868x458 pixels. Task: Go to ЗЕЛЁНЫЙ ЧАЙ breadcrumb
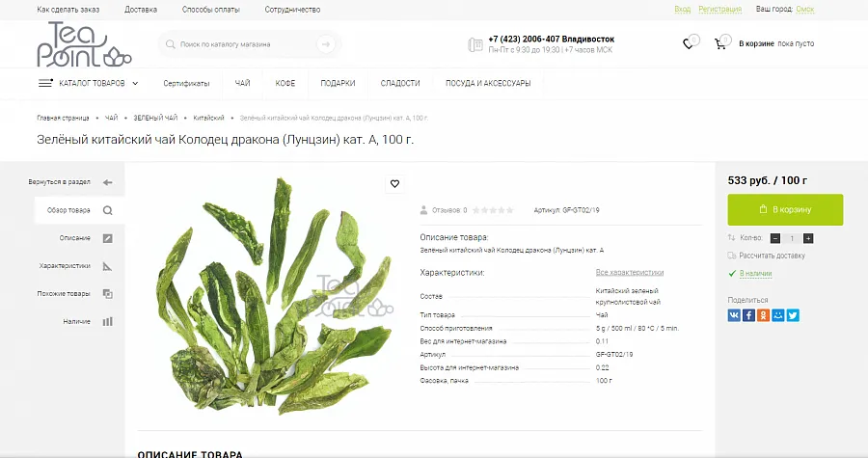[155, 118]
